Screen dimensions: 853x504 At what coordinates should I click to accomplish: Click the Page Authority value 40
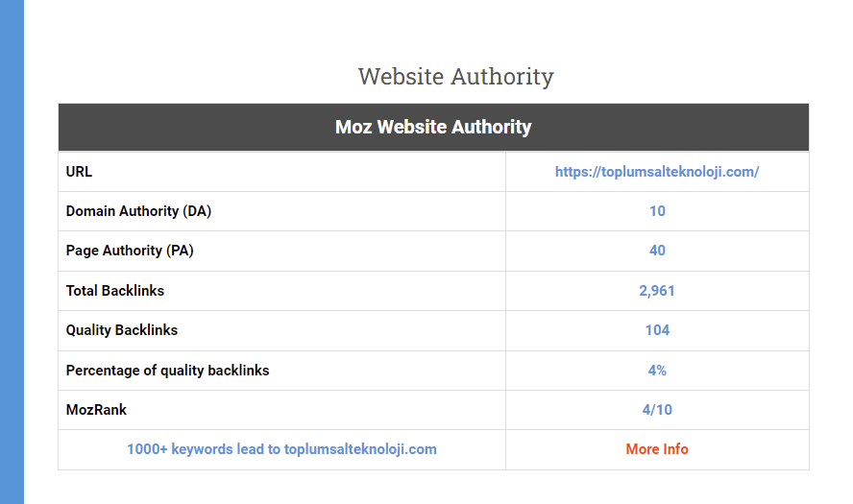point(657,251)
